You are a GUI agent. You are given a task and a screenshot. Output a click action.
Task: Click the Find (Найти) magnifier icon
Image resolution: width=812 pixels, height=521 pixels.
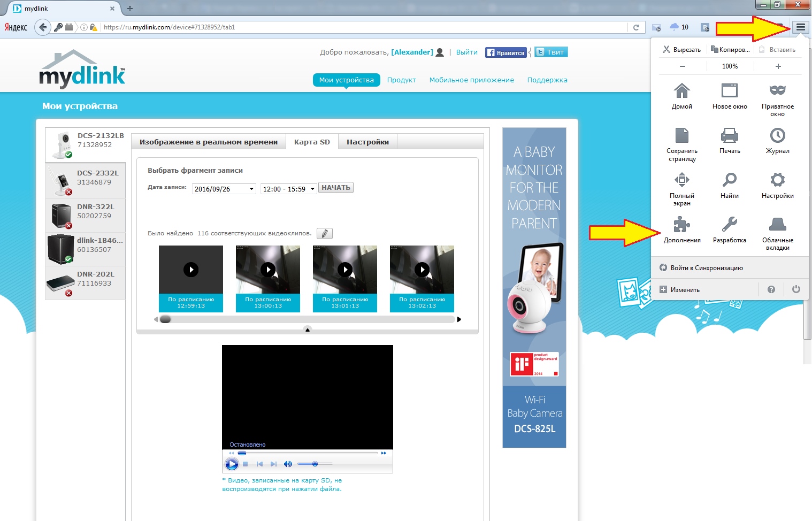[729, 180]
